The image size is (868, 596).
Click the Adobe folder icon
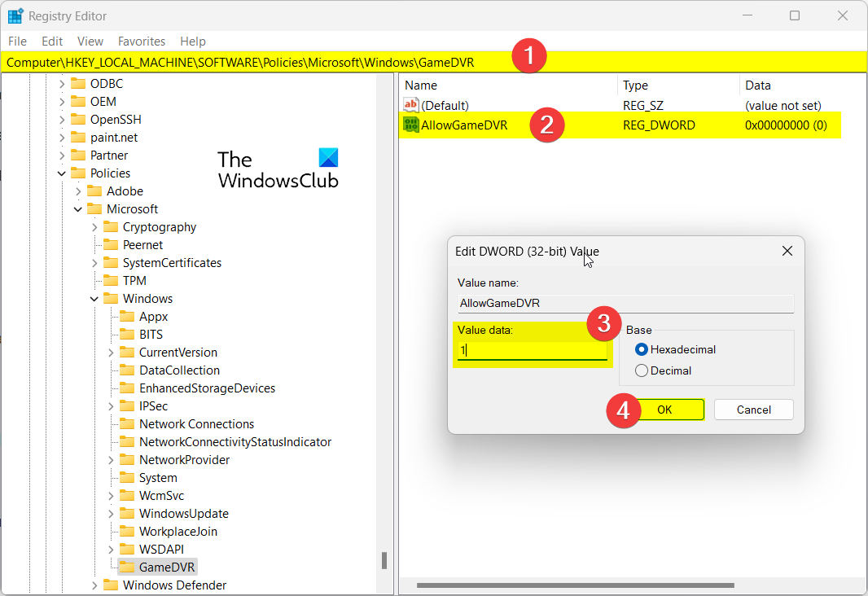(94, 191)
